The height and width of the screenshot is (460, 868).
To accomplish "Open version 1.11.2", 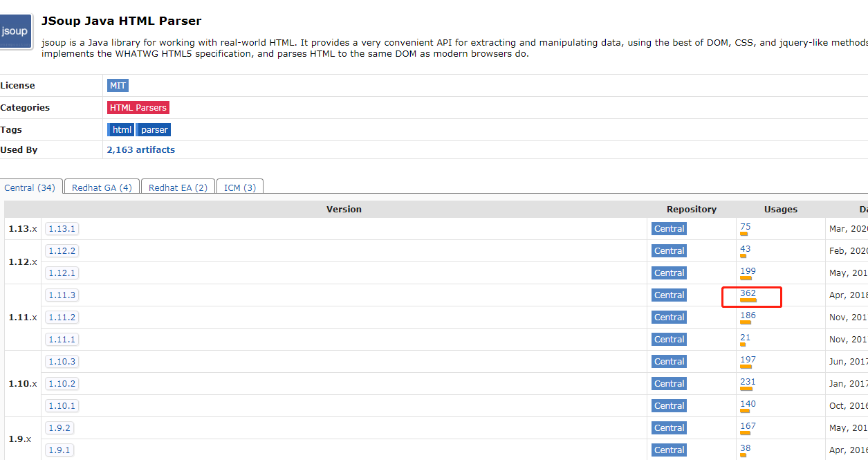I will click(x=62, y=318).
